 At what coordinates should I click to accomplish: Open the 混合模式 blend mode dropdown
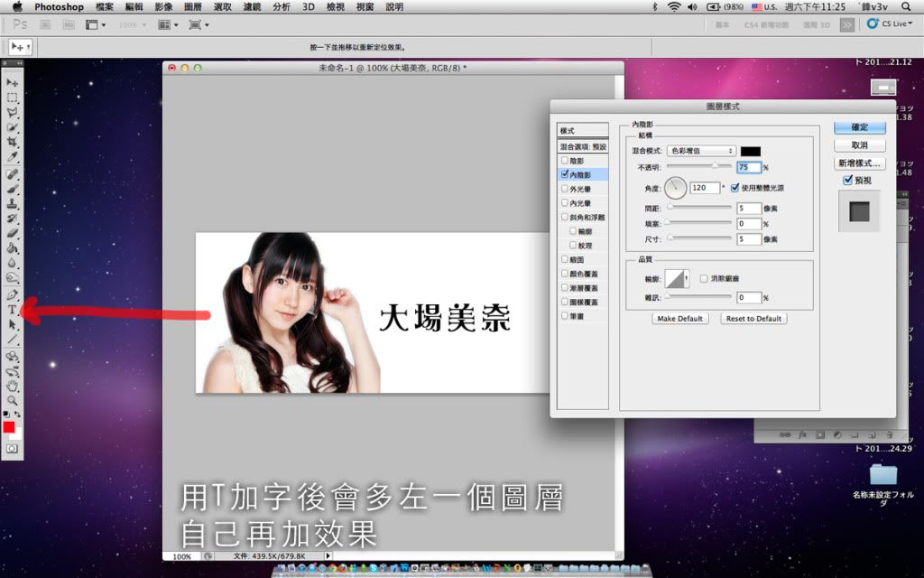pos(701,151)
